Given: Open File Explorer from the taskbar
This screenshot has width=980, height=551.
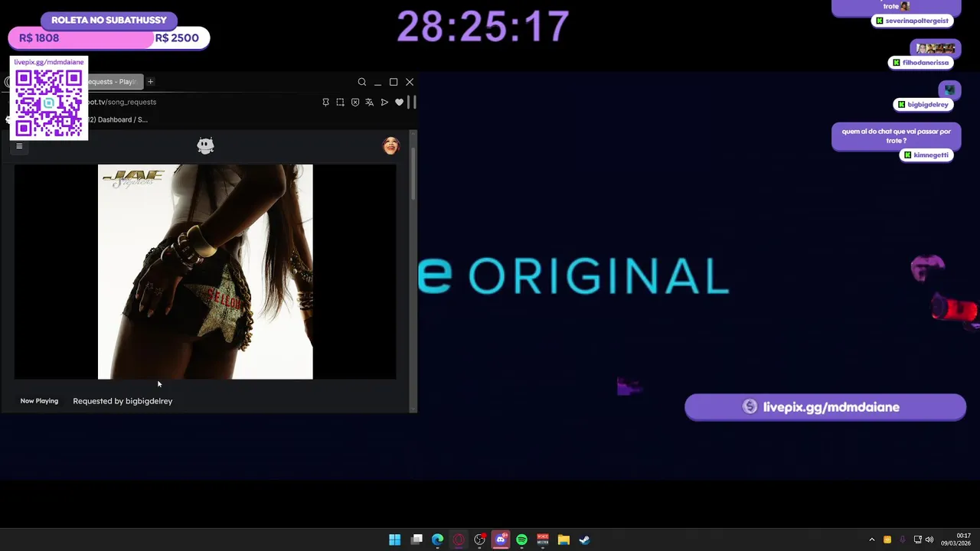Looking at the screenshot, I should pyautogui.click(x=563, y=540).
